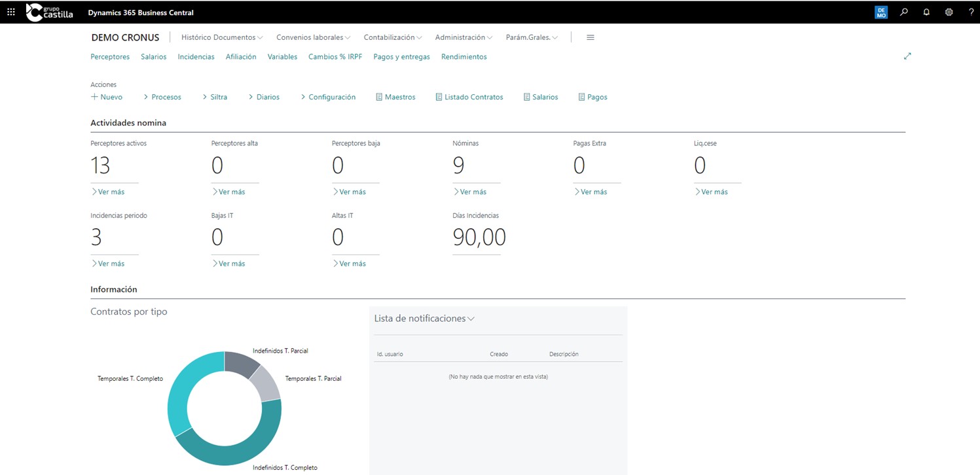Expand the page with the diagonal arrows icon

click(x=907, y=56)
